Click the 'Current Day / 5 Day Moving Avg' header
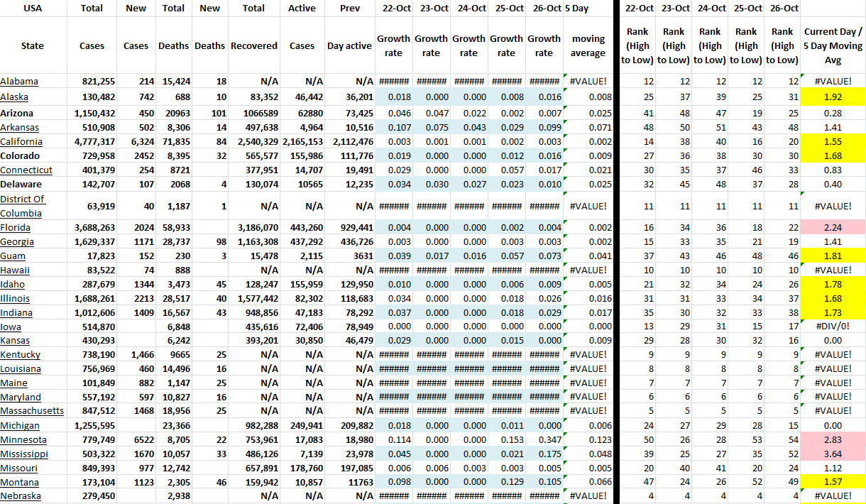 pyautogui.click(x=833, y=46)
